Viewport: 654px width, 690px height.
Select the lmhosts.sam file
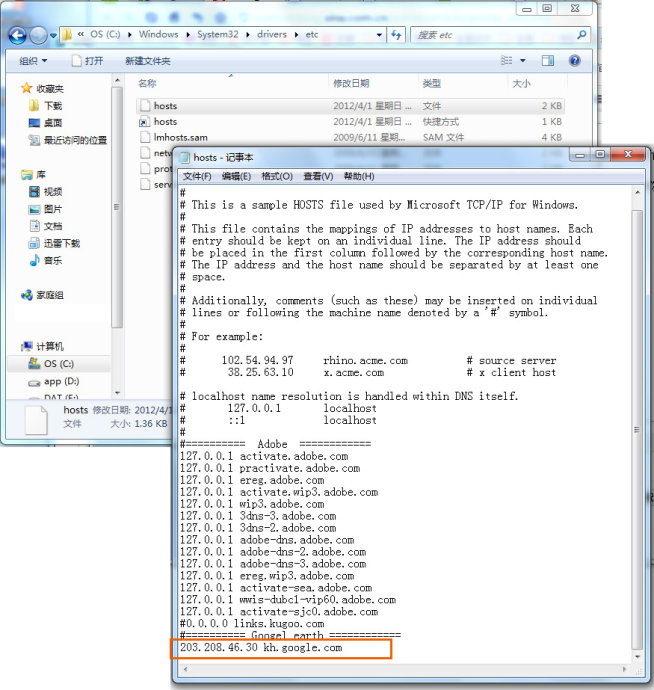coord(350,137)
